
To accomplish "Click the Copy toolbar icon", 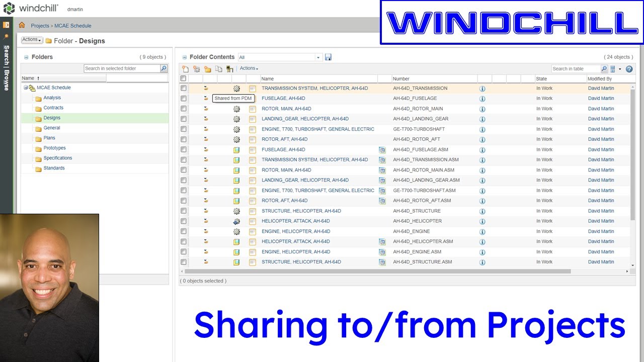I will (x=218, y=69).
